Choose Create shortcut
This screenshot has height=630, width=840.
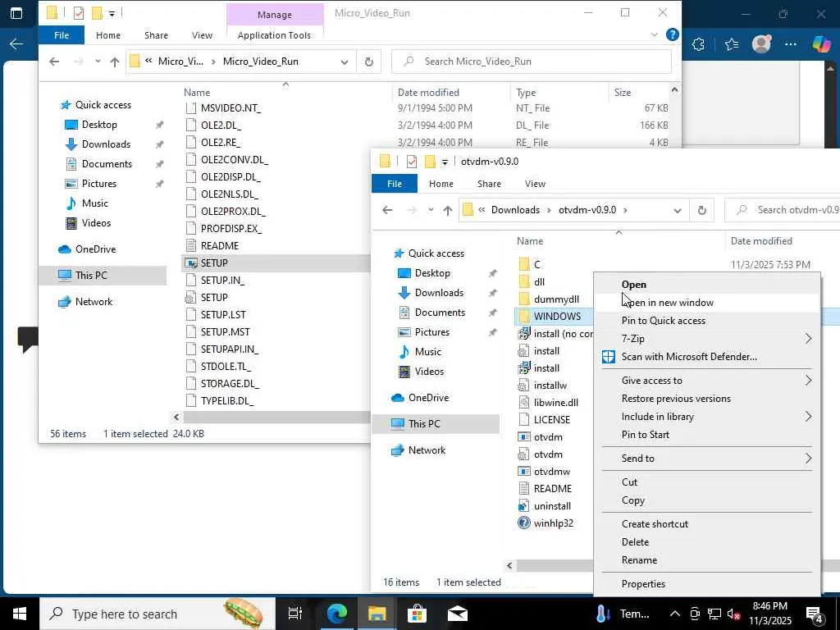pos(706,524)
